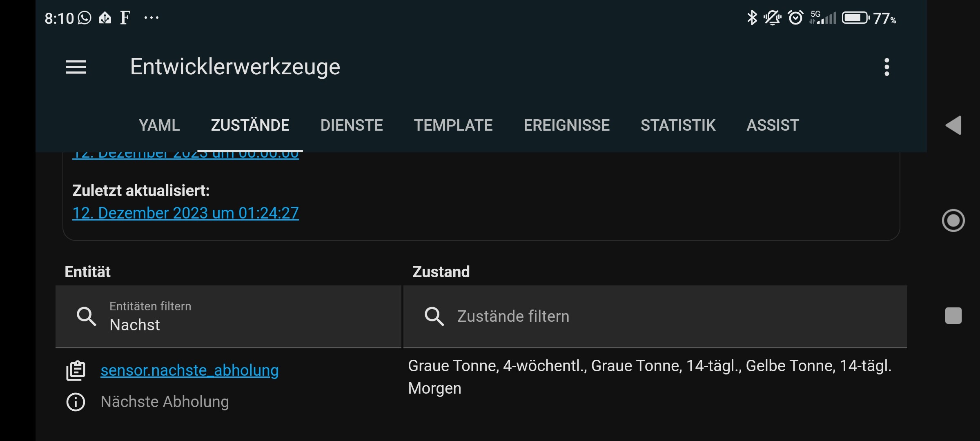Select the ASSIST tab
Image resolution: width=980 pixels, height=441 pixels.
click(773, 125)
